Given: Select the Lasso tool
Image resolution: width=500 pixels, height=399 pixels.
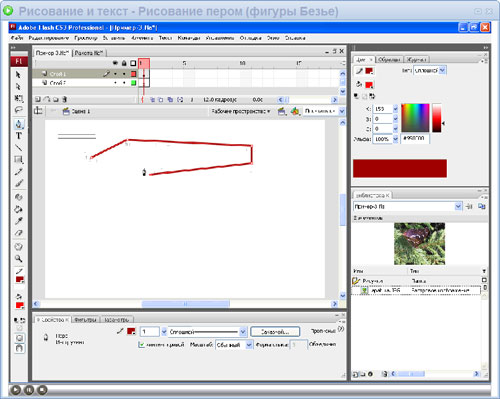Looking at the screenshot, I should 18,110.
